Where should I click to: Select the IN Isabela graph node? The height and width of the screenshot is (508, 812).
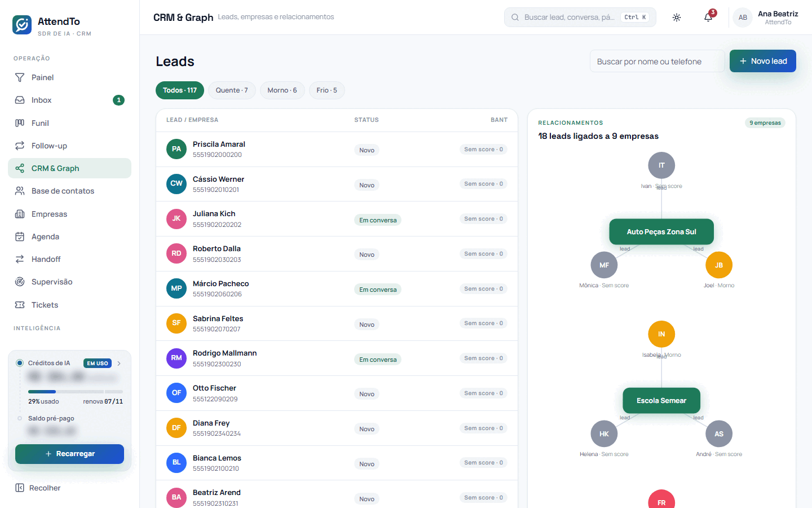(661, 334)
